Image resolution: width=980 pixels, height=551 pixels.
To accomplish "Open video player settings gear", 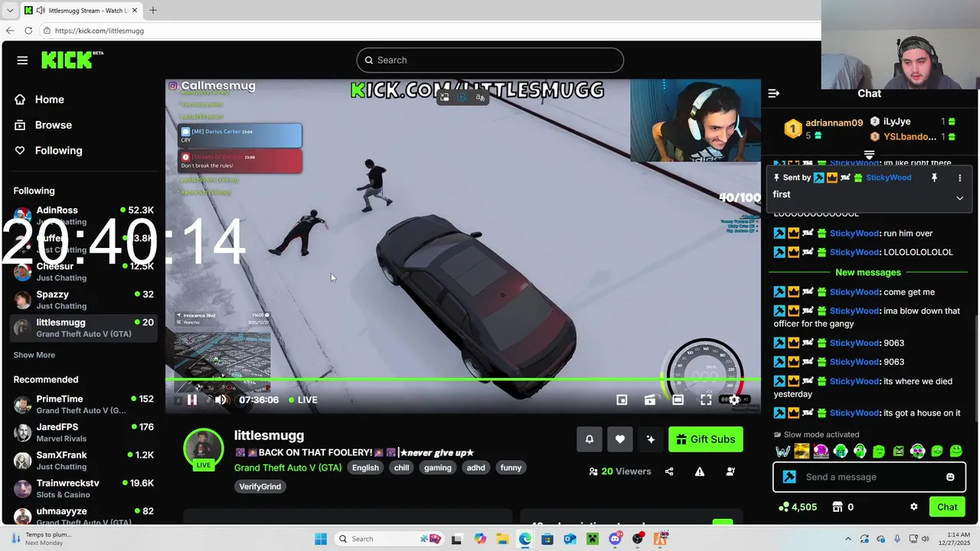I will coord(734,399).
